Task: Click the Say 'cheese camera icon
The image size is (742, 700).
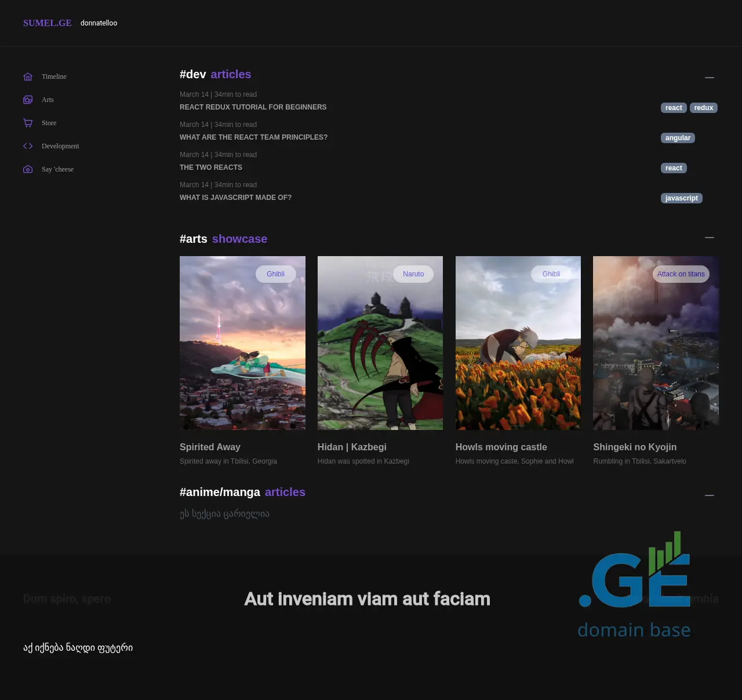Action: click(x=28, y=169)
